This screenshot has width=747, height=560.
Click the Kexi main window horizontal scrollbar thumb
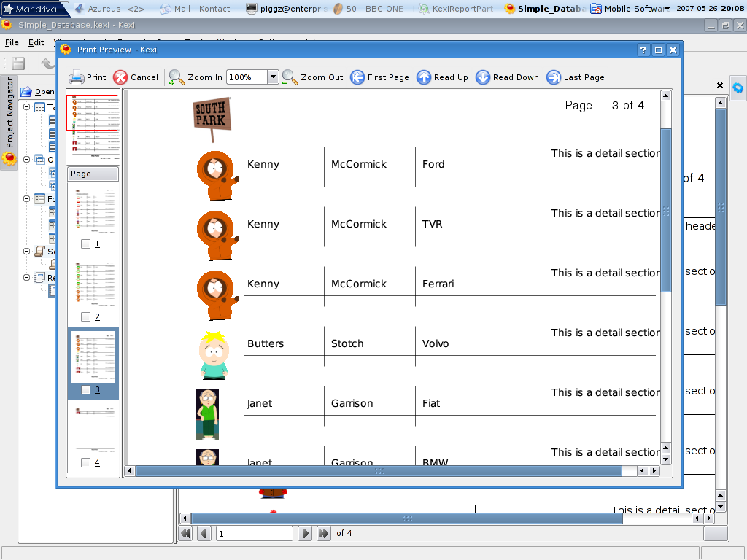click(x=407, y=518)
